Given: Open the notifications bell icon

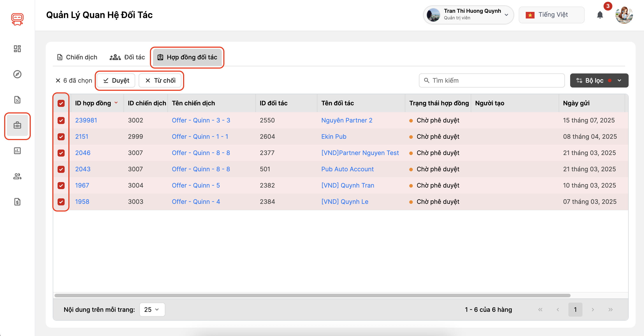Looking at the screenshot, I should 600,15.
